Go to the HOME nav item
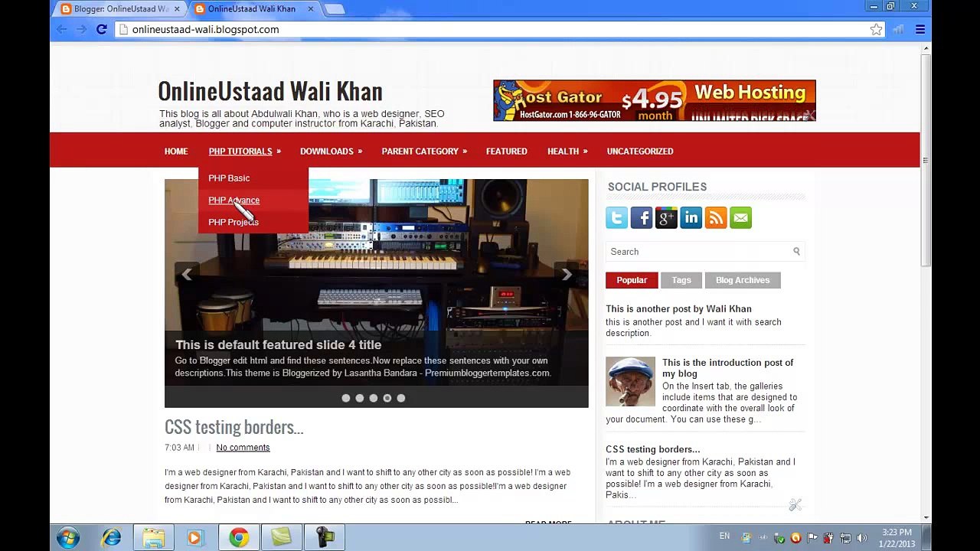Image resolution: width=980 pixels, height=551 pixels. [x=176, y=152]
